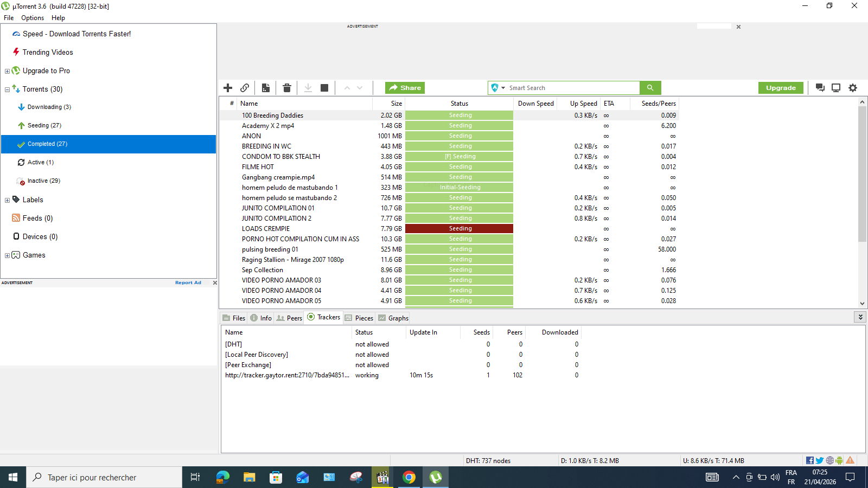Click the Seeding progress bar for FILME HOT
Viewport: 868px width, 488px height.
pos(459,167)
